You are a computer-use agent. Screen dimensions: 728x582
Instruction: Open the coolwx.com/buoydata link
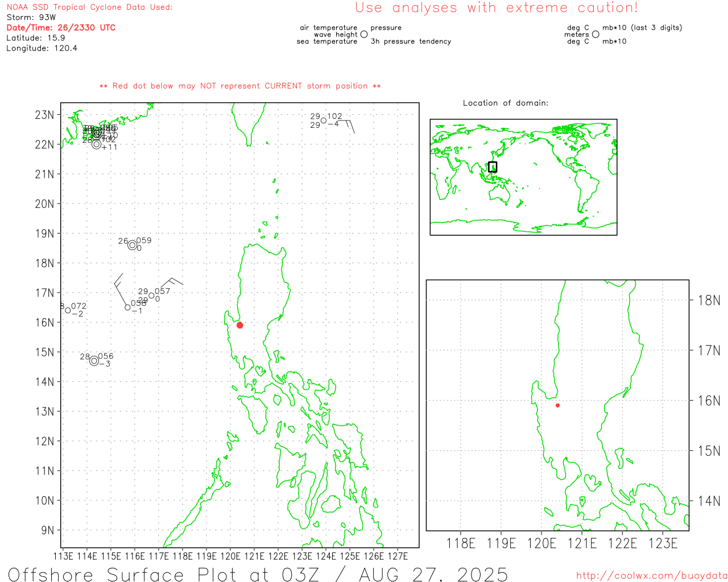click(652, 576)
